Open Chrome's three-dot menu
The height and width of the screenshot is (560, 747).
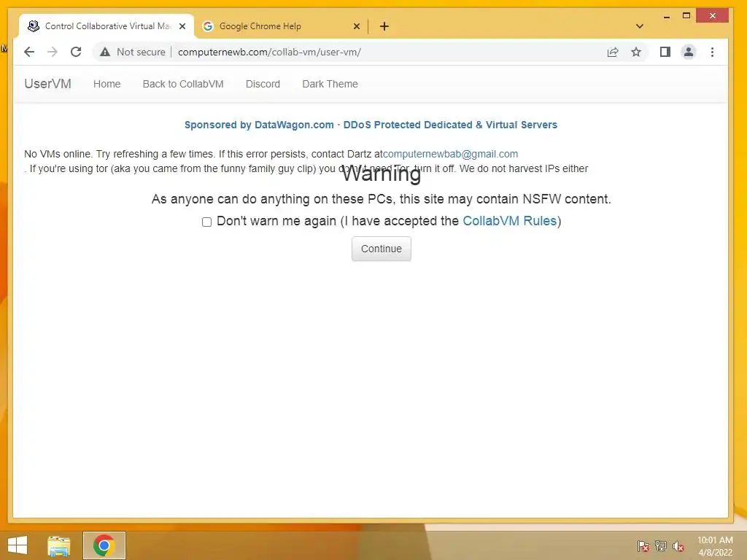pos(712,52)
